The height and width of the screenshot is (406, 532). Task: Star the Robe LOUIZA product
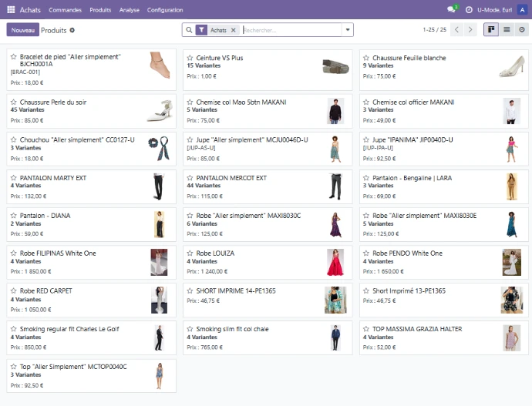tap(190, 253)
